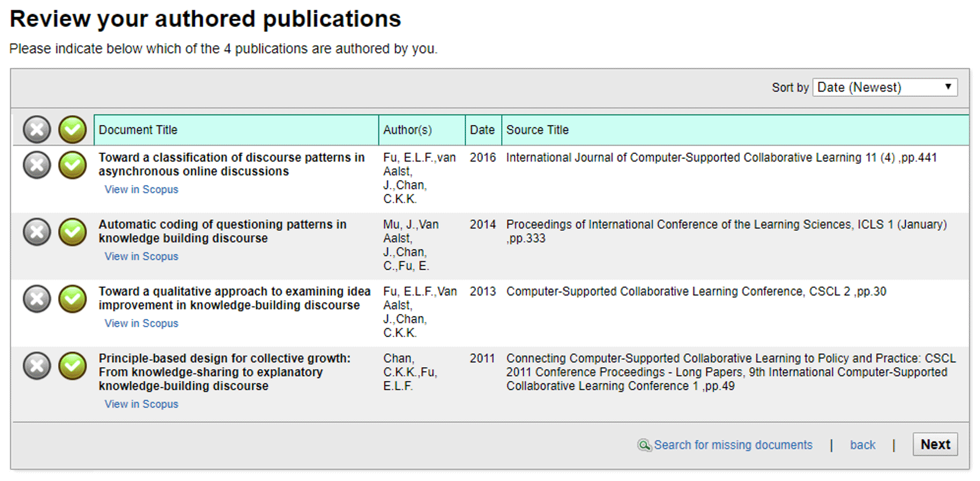View Principle-based design paper in Scopus
This screenshot has height=481, width=980.
[141, 404]
